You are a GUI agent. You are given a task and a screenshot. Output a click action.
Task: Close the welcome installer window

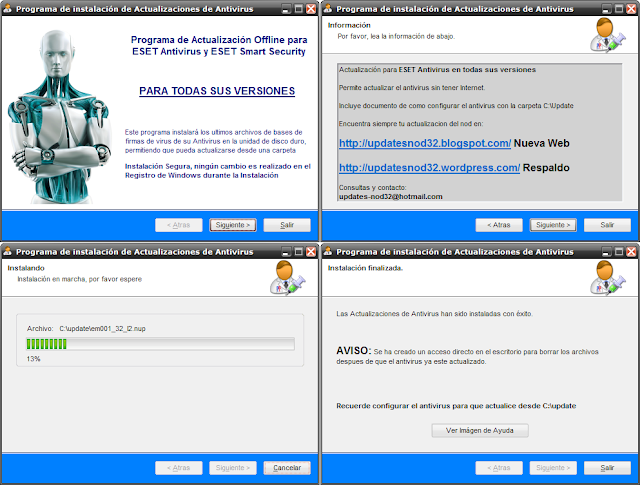coord(311,9)
